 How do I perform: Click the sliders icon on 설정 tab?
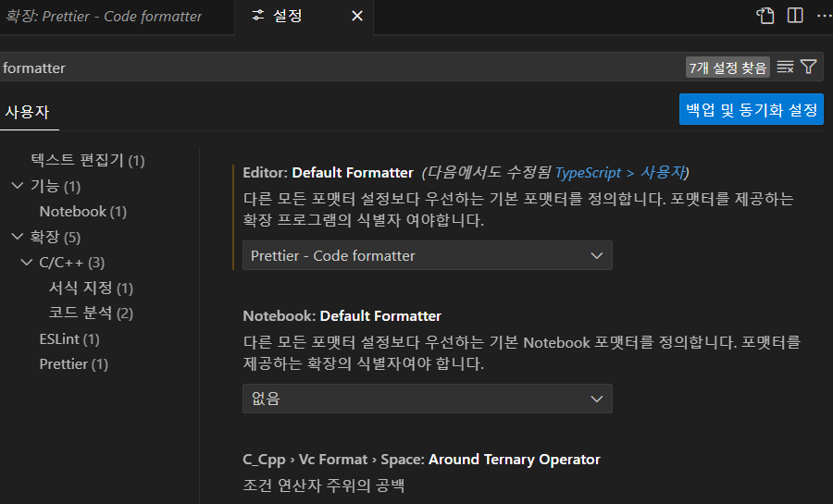click(258, 16)
